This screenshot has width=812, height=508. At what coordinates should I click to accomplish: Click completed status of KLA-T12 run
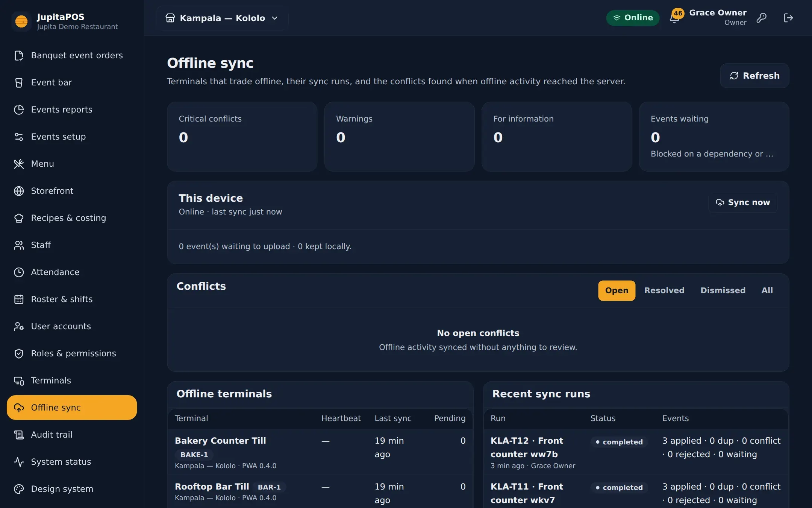coord(619,442)
